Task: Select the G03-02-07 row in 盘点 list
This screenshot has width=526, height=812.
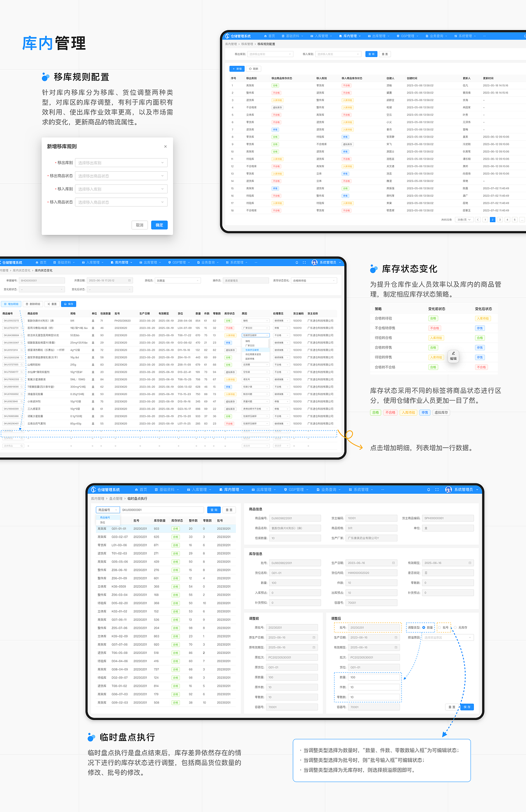Action: point(166,537)
